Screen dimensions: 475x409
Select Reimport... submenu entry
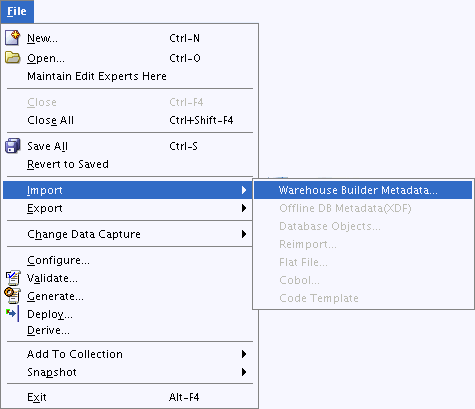tap(308, 244)
